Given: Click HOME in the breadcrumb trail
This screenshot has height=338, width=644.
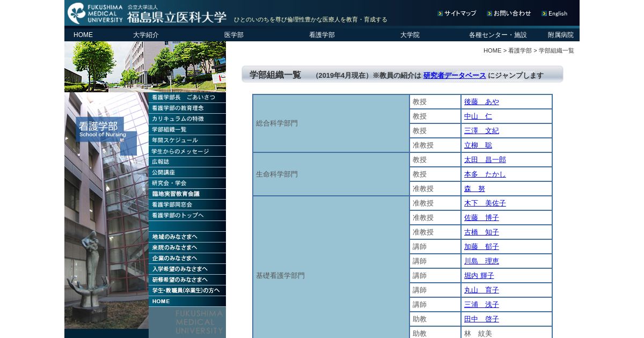Looking at the screenshot, I should (x=492, y=50).
